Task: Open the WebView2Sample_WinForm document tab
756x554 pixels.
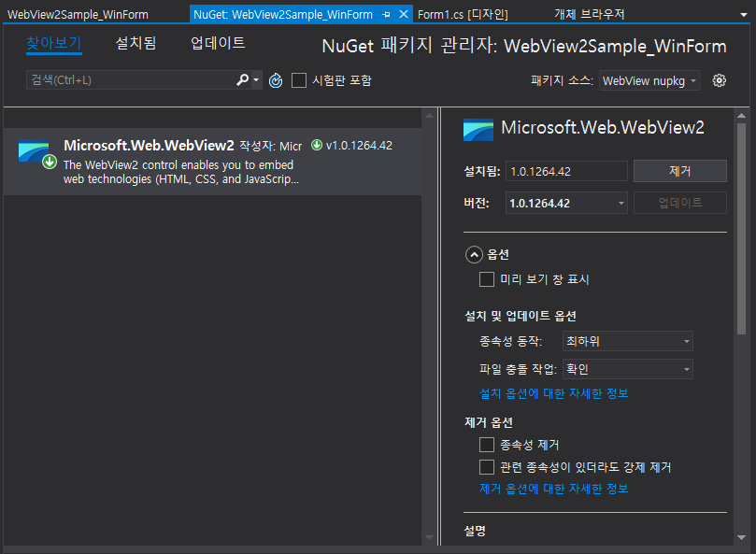Action: (78, 14)
